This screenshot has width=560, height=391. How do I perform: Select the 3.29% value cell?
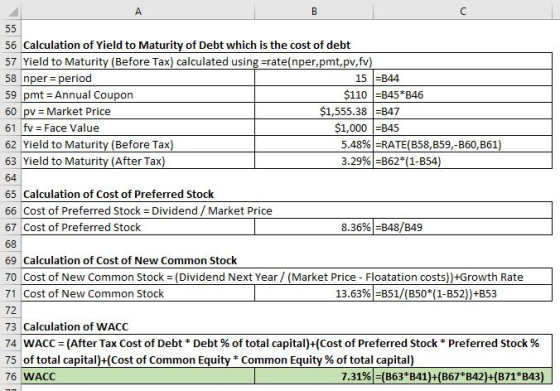tap(314, 161)
